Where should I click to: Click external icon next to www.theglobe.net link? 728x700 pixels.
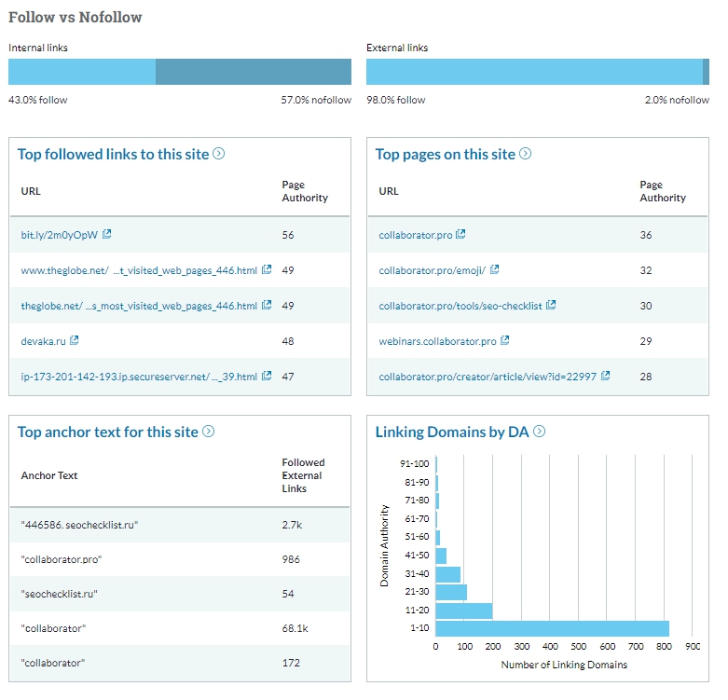coord(267,270)
